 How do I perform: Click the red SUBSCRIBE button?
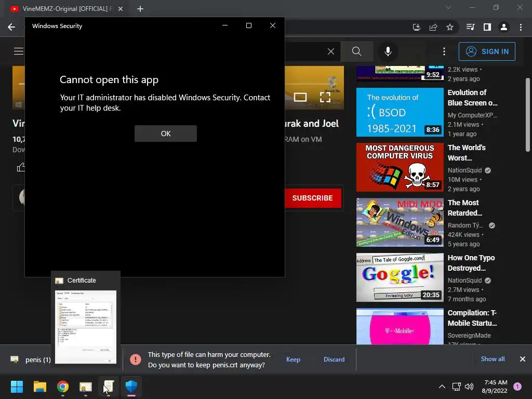tap(312, 198)
